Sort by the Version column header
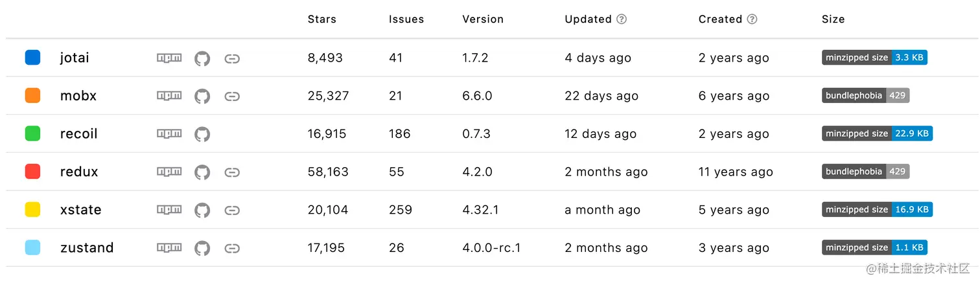This screenshot has height=285, width=980. pos(483,19)
